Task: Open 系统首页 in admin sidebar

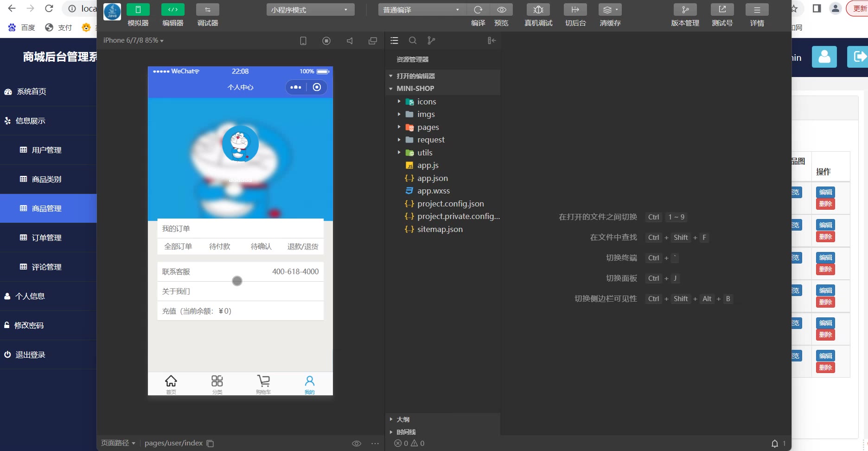Action: click(x=48, y=91)
